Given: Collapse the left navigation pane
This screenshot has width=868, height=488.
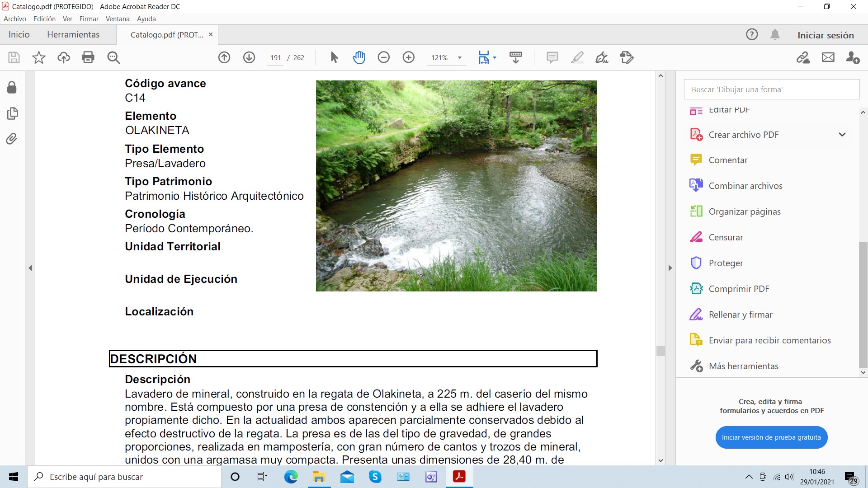Looking at the screenshot, I should tap(30, 268).
